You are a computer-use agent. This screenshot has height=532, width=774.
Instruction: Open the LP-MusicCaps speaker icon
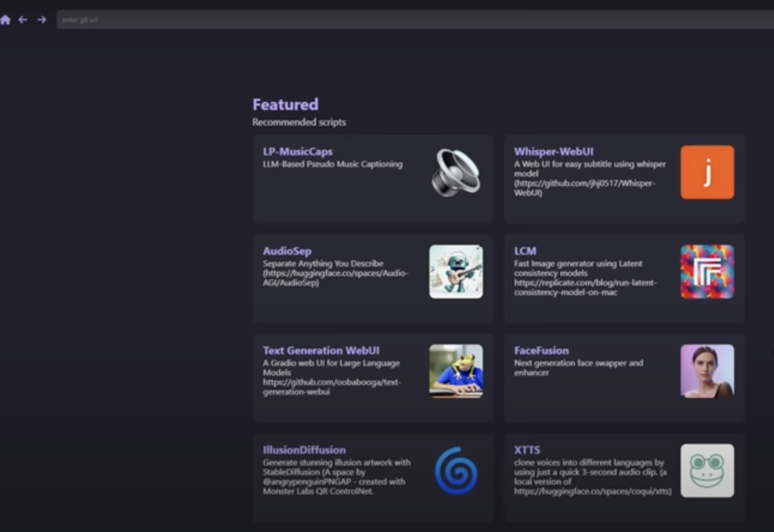456,172
